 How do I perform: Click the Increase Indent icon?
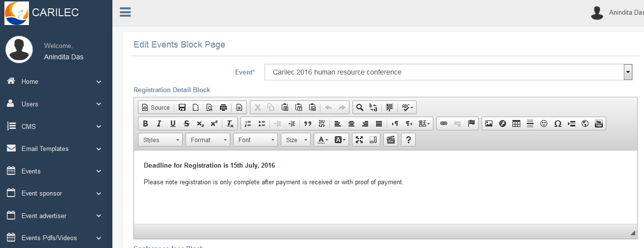292,124
